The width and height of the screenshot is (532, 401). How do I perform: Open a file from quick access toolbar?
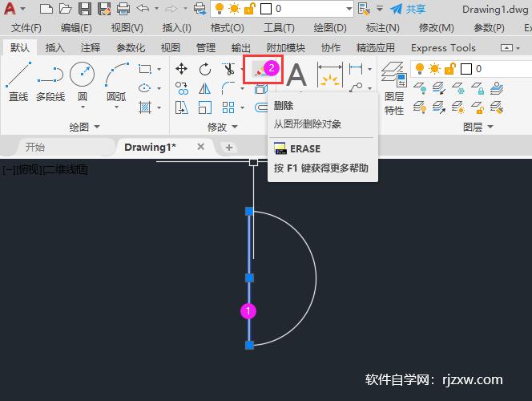[x=65, y=9]
